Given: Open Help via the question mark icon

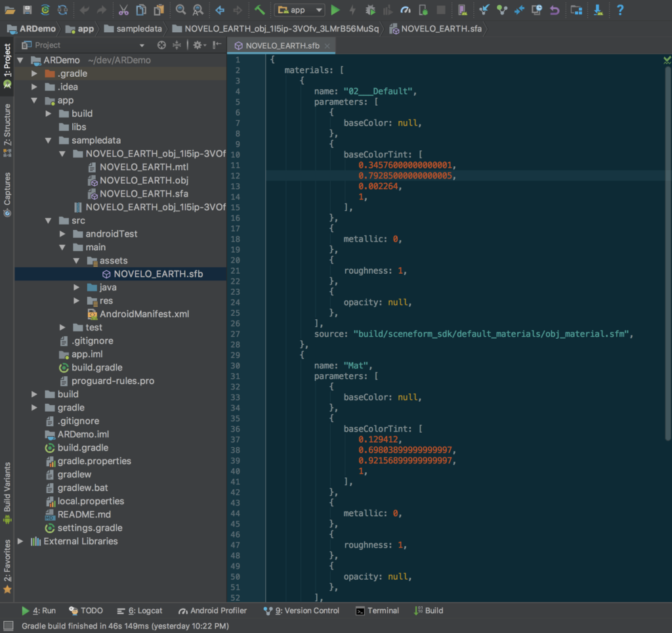Looking at the screenshot, I should tap(619, 10).
